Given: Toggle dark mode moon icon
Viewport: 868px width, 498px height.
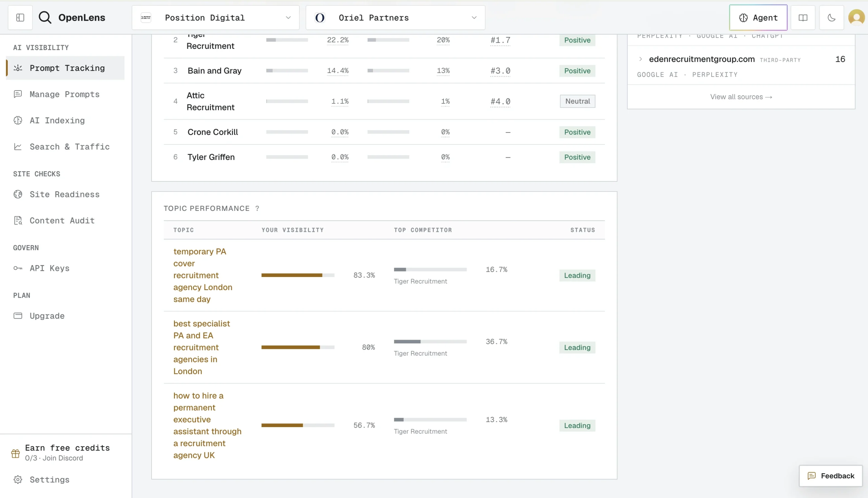Looking at the screenshot, I should point(831,17).
